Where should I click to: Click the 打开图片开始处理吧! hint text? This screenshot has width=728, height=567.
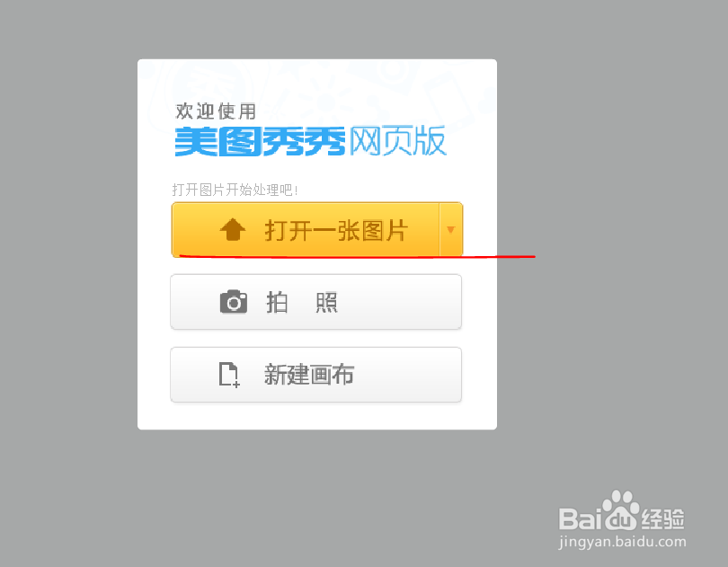(235, 190)
